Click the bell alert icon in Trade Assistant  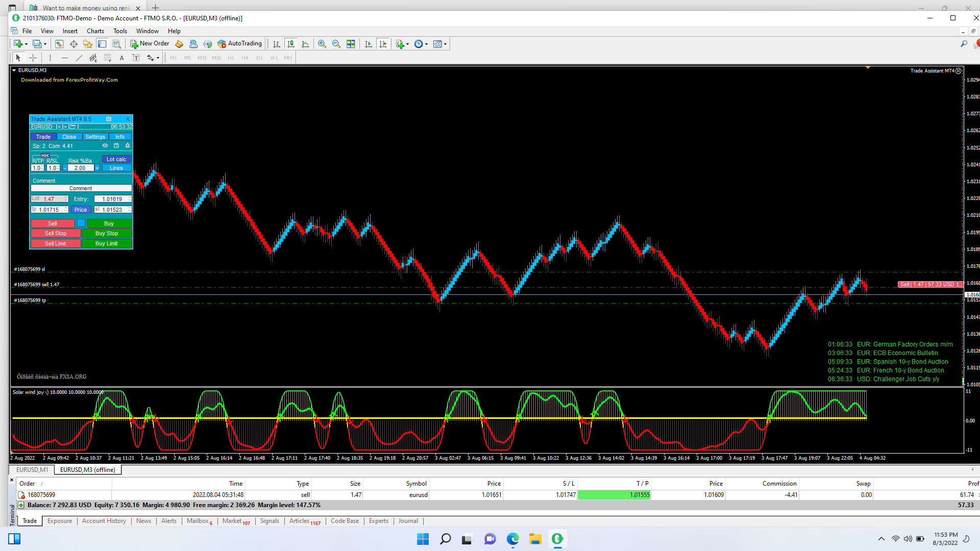(x=128, y=146)
